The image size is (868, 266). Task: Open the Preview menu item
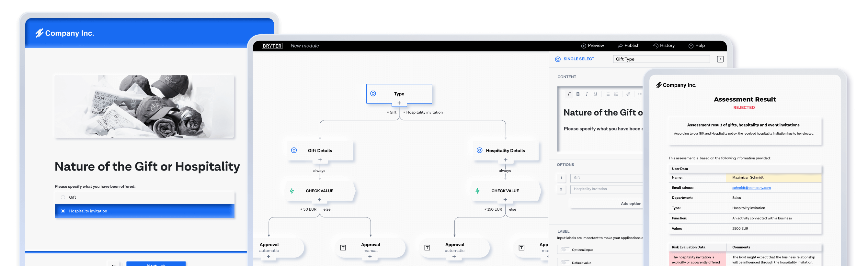(592, 46)
